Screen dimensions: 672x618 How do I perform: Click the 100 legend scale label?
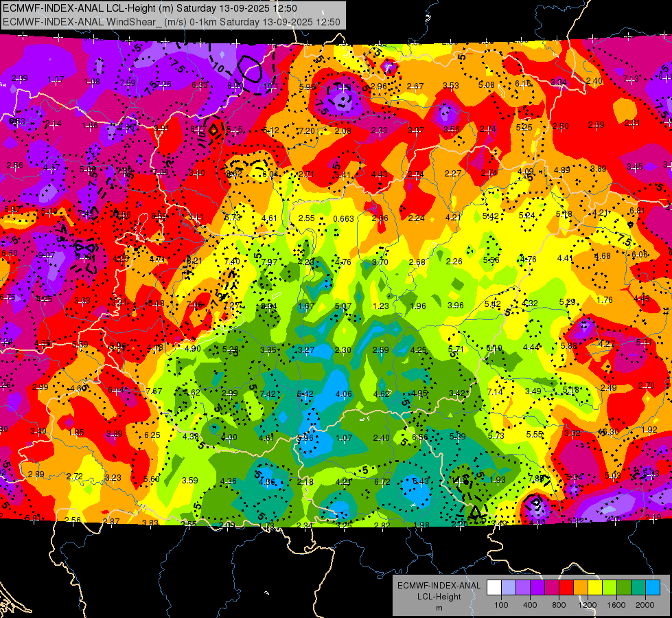[x=501, y=605]
